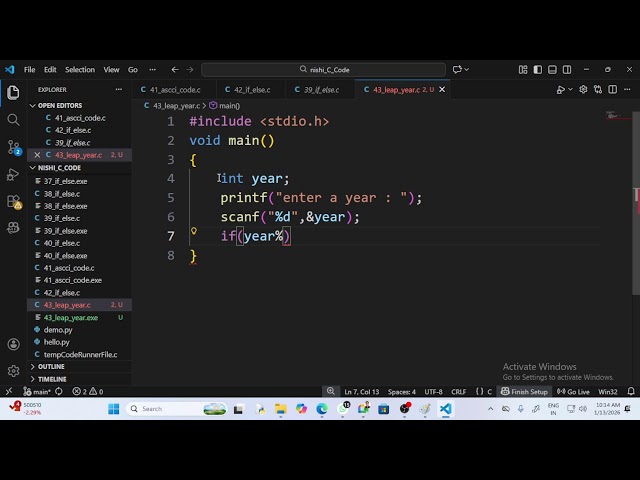The height and width of the screenshot is (480, 640).
Task: Open Explorer more actions ellipsis
Action: [118, 89]
